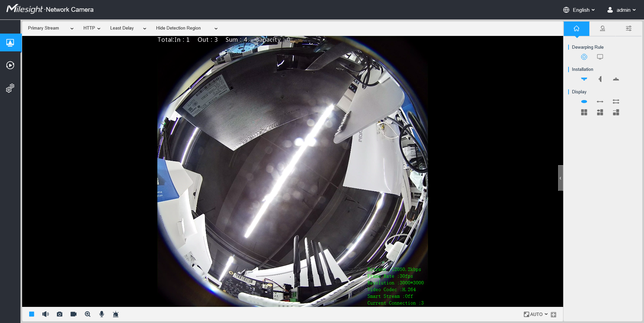
Task: Select single panorama display mode
Action: 600,101
